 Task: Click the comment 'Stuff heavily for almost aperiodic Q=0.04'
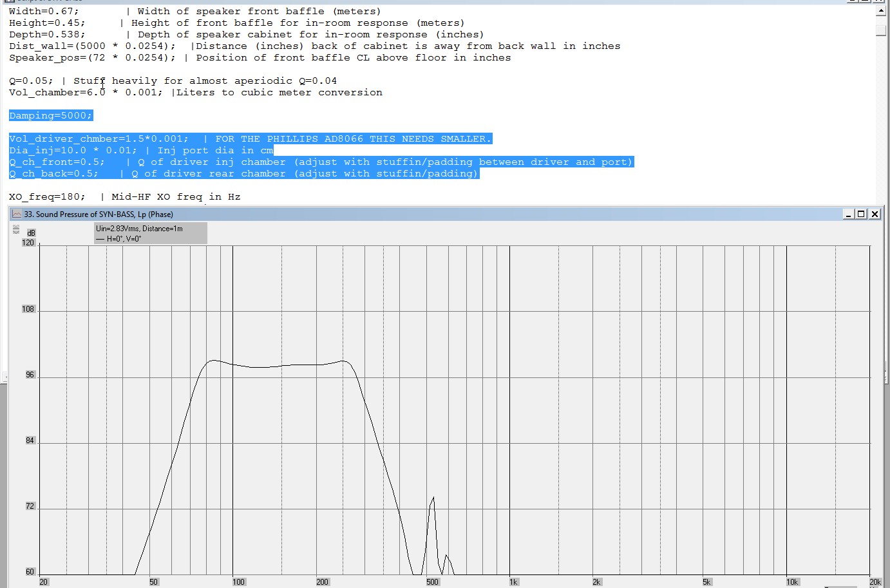(x=205, y=81)
